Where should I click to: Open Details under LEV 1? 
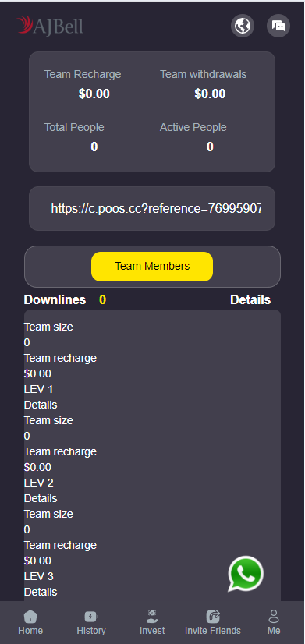(41, 405)
